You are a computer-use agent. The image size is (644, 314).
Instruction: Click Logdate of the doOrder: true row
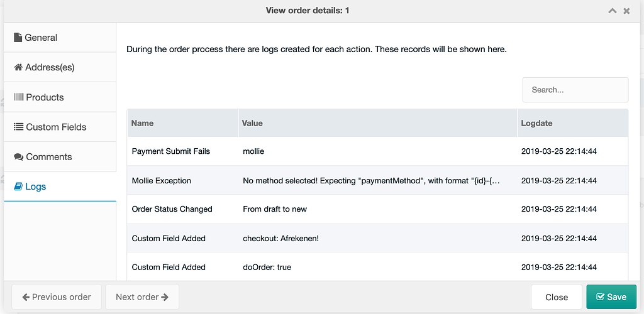[559, 268]
